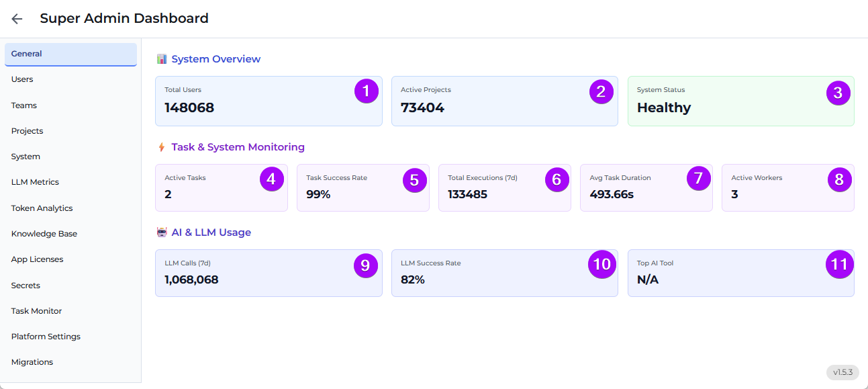Viewport: 868px width, 389px height.
Task: Click the LLM Success Rate card
Action: (x=505, y=273)
